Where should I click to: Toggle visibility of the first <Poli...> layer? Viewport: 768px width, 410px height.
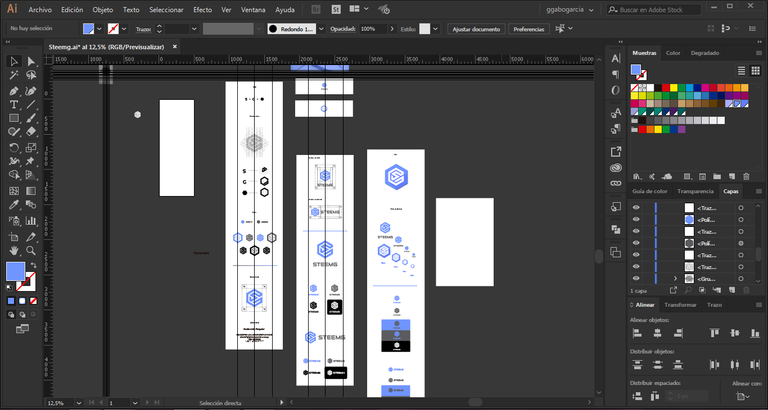point(636,219)
